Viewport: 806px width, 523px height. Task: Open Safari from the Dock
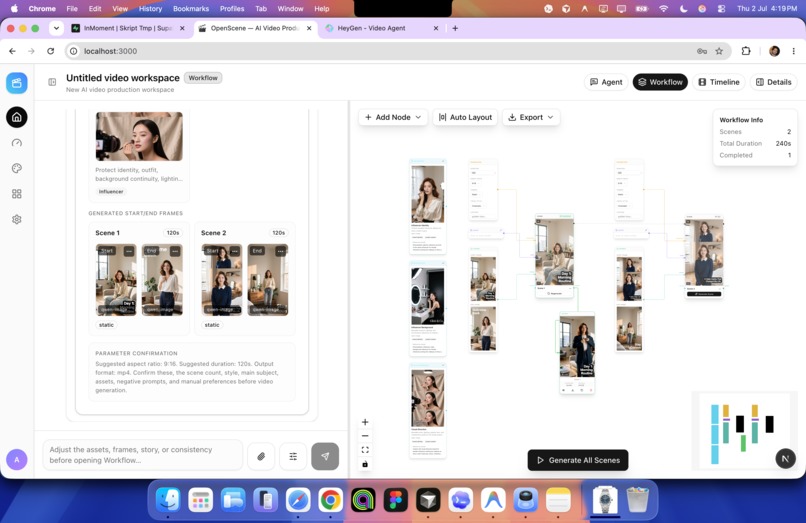coord(298,499)
